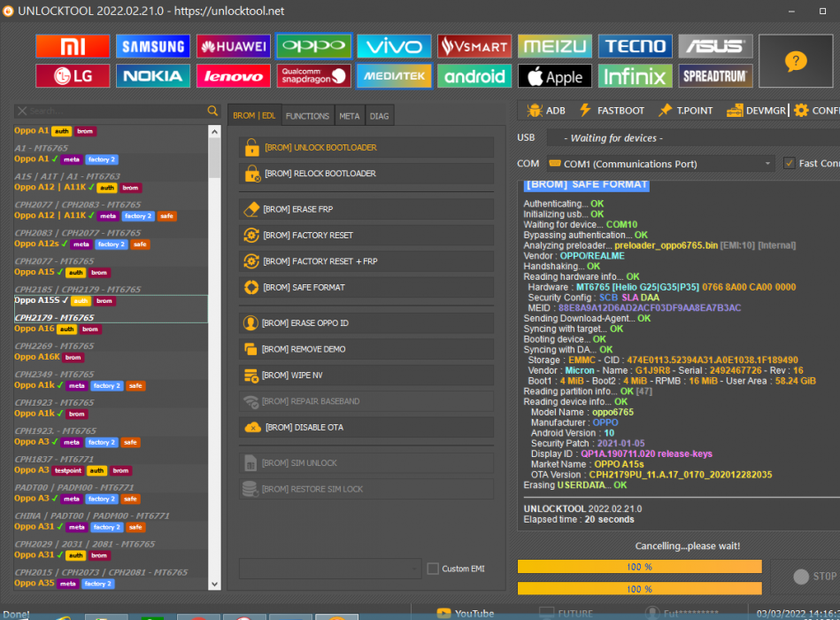Open the COM port dropdown
Viewport: 840px width, 620px height.
pyautogui.click(x=660, y=164)
